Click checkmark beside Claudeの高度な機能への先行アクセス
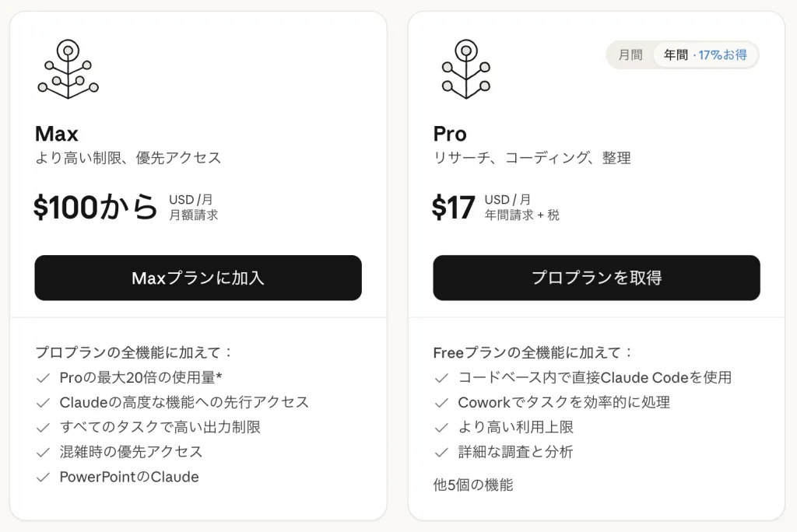 [44, 403]
